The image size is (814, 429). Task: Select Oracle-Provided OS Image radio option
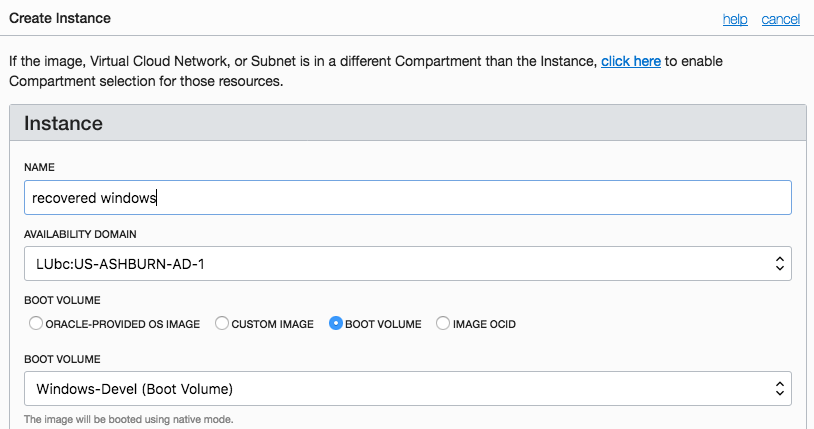click(36, 324)
